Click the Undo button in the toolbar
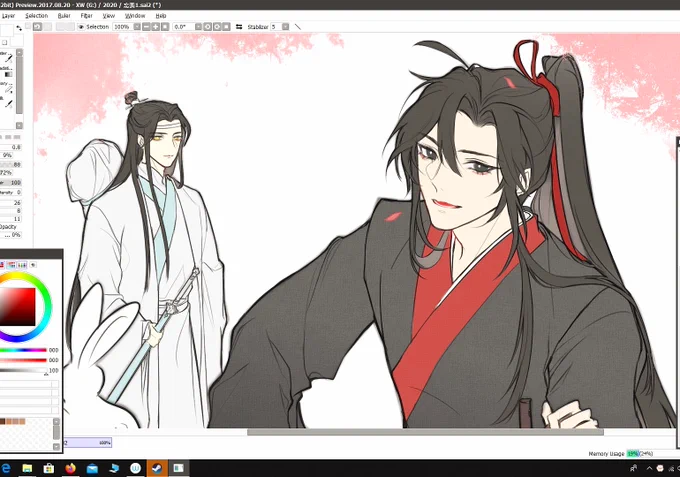This screenshot has height=477, width=680. [37, 27]
